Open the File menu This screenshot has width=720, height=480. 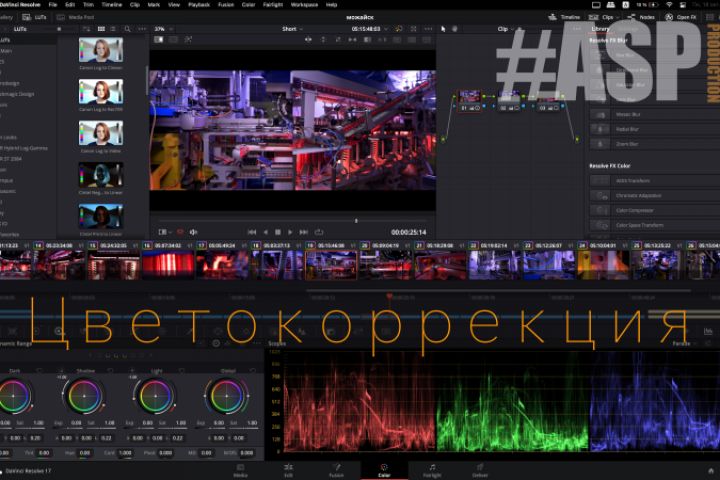coord(53,5)
